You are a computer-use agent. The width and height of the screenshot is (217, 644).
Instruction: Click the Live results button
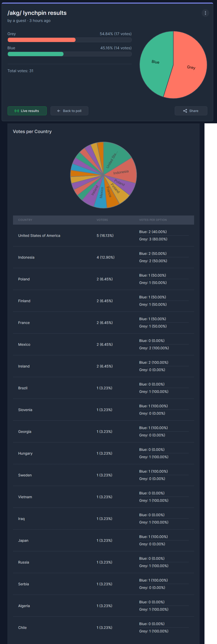tap(27, 111)
